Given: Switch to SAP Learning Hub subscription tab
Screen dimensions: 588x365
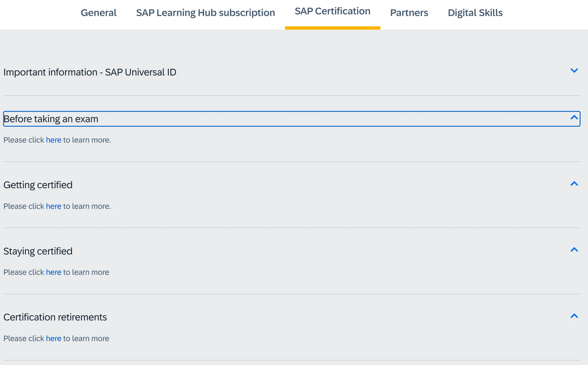Looking at the screenshot, I should 205,13.
